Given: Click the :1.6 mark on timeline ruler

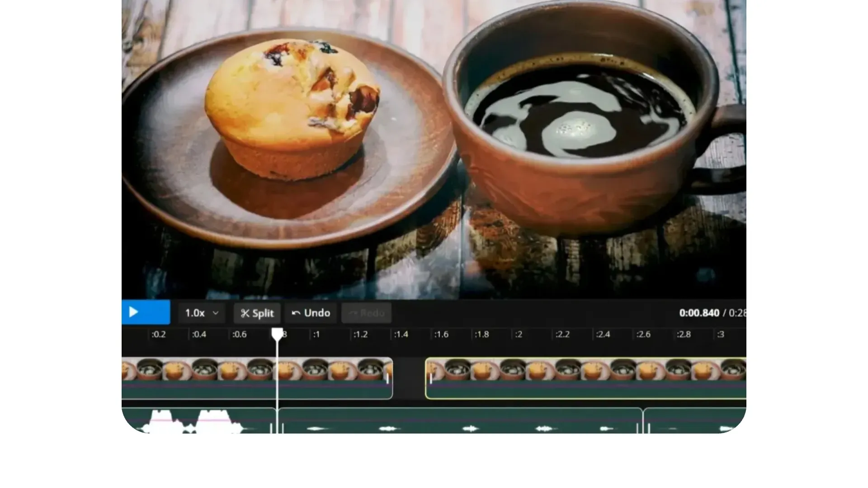Looking at the screenshot, I should 441,334.
